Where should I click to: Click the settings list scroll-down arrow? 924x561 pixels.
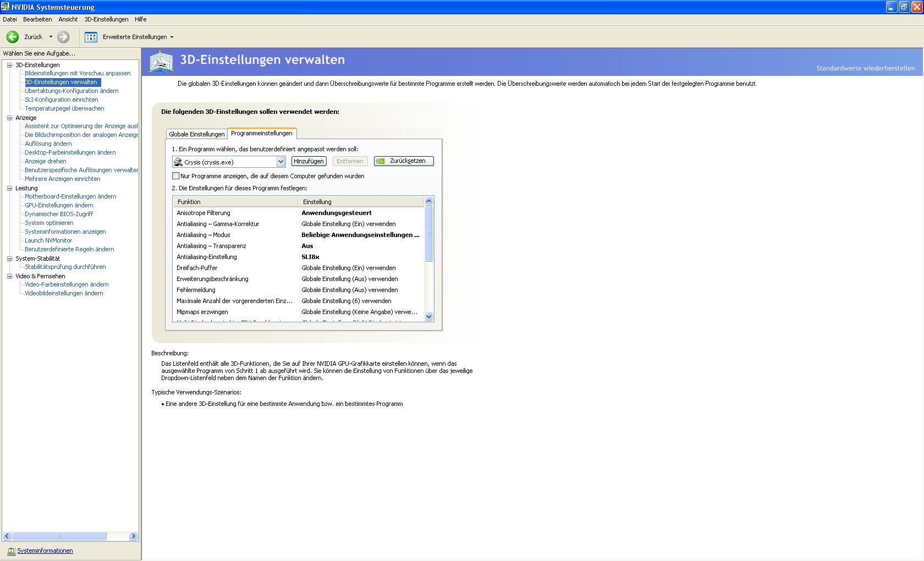[x=429, y=317]
